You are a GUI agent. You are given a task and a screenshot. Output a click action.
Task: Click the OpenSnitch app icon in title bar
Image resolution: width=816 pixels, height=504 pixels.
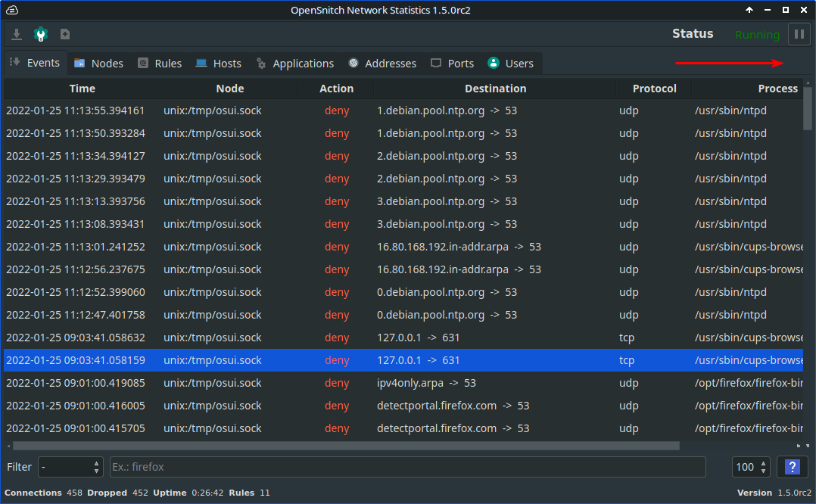pos(12,10)
